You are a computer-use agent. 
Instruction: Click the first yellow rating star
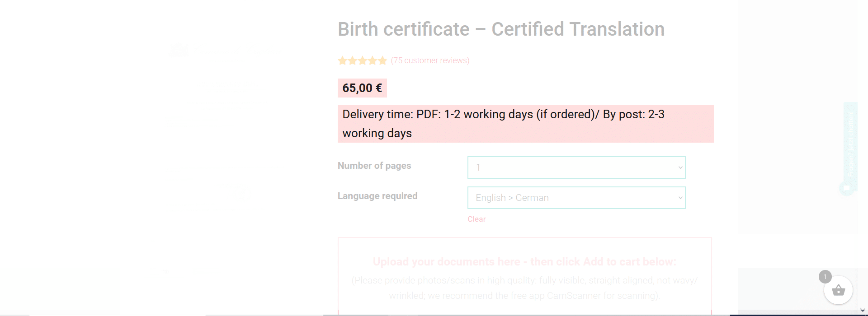pyautogui.click(x=343, y=60)
